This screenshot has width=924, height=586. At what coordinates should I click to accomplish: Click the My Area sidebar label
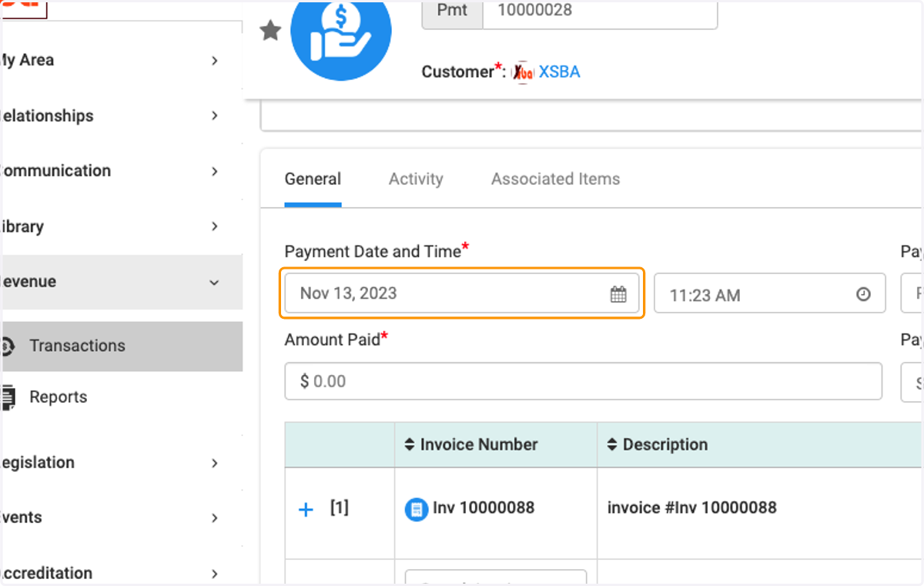click(26, 60)
